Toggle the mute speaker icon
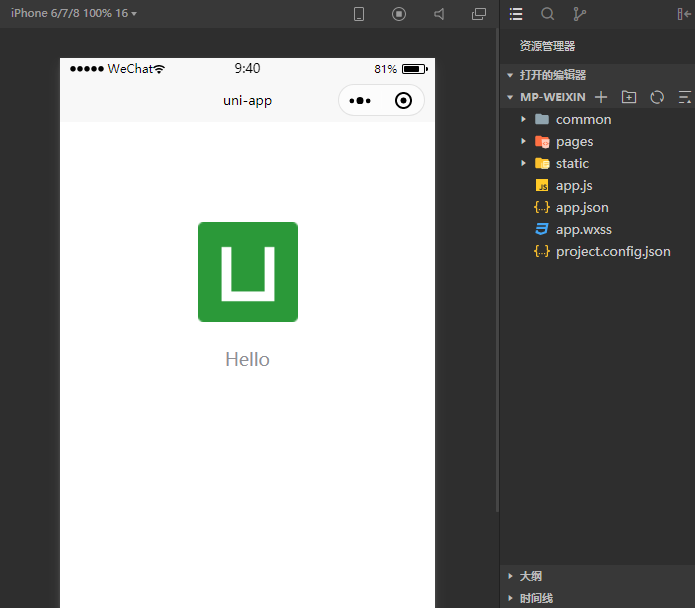 439,14
